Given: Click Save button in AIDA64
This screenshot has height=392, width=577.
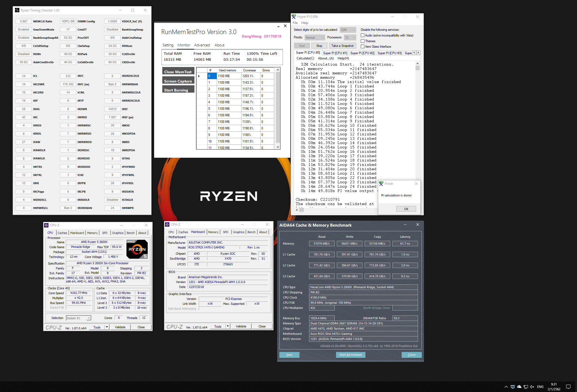Looking at the screenshot, I should click(289, 355).
